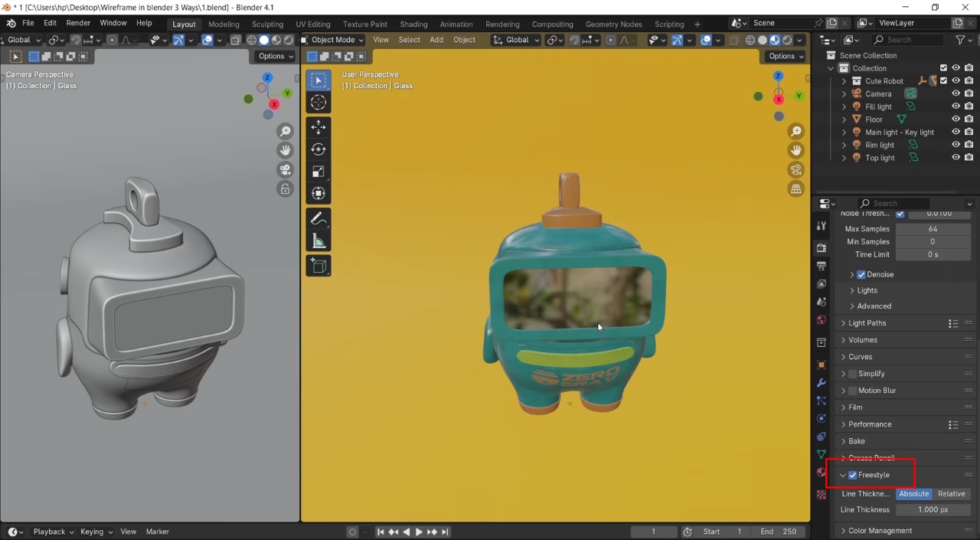This screenshot has height=540, width=980.
Task: Toggle camera view icon in right viewport
Action: point(796,170)
